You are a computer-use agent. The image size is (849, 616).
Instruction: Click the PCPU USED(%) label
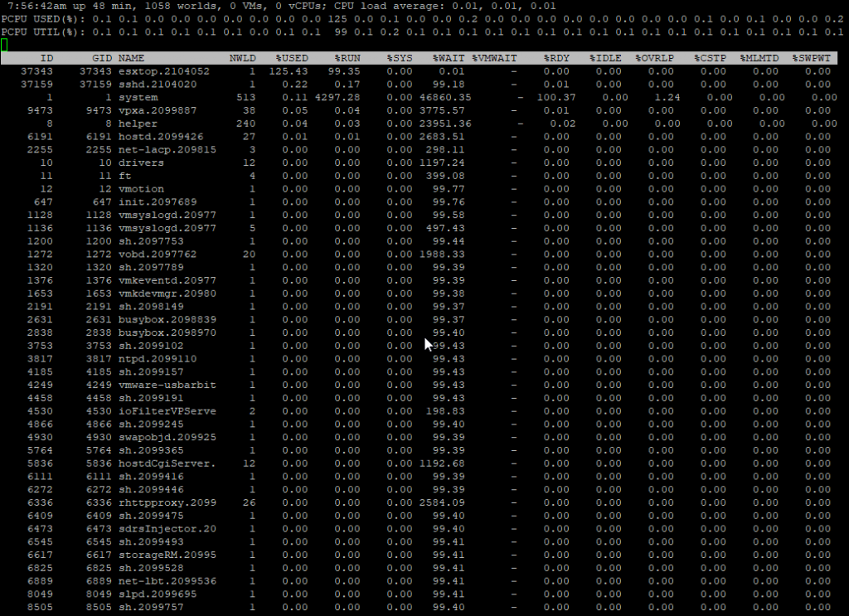click(43, 19)
